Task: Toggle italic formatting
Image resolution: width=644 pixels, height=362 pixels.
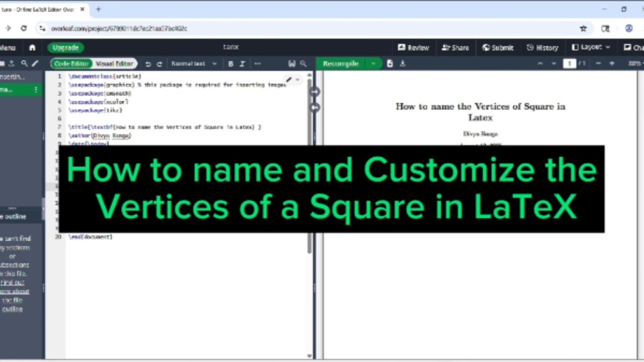Action: pyautogui.click(x=242, y=64)
